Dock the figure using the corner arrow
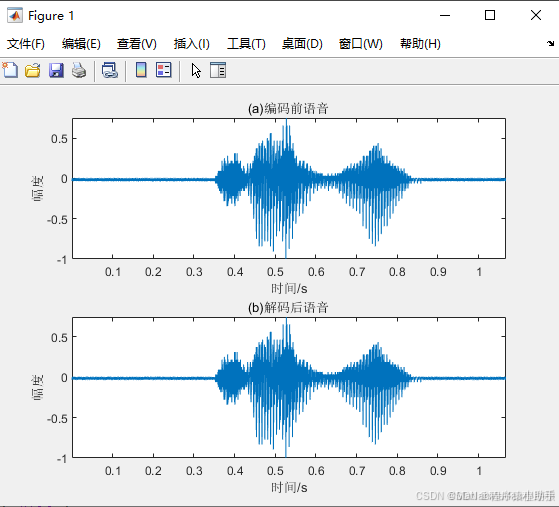559x507 pixels. coord(550,43)
